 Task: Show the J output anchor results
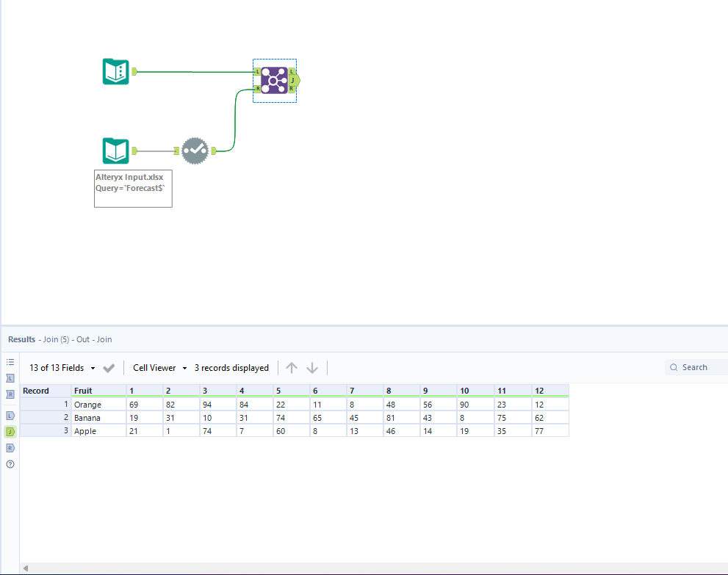(10, 432)
